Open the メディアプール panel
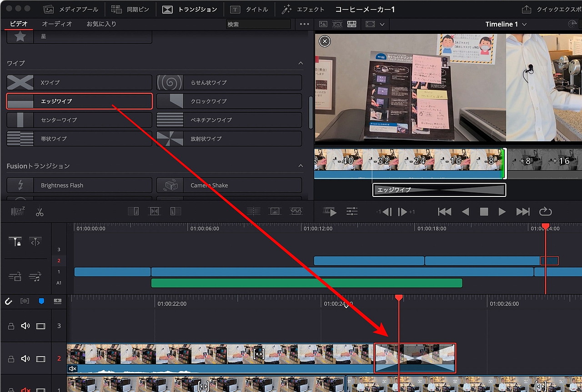This screenshot has width=582, height=392. (x=71, y=9)
